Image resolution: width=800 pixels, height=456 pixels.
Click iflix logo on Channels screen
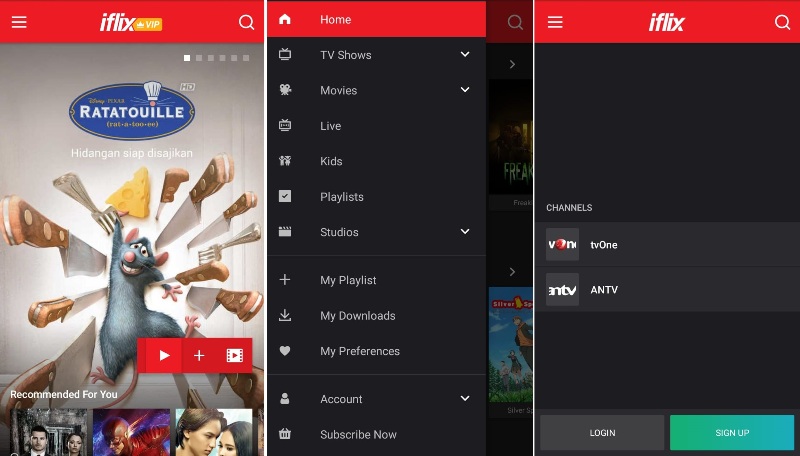[666, 22]
